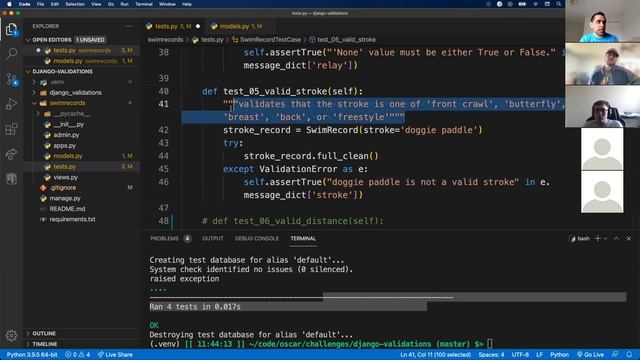
Task: Select models.py in Open Editors list
Action: coord(82,61)
